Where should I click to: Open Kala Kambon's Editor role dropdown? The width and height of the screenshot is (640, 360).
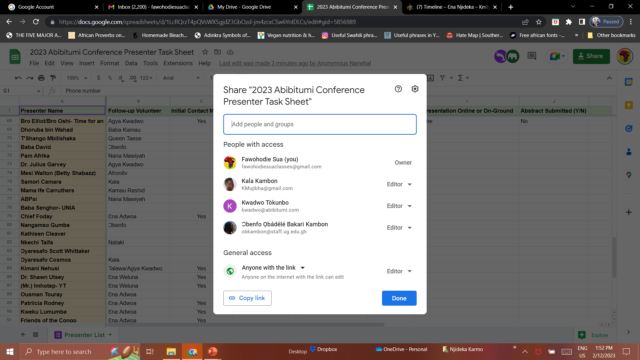tap(399, 184)
